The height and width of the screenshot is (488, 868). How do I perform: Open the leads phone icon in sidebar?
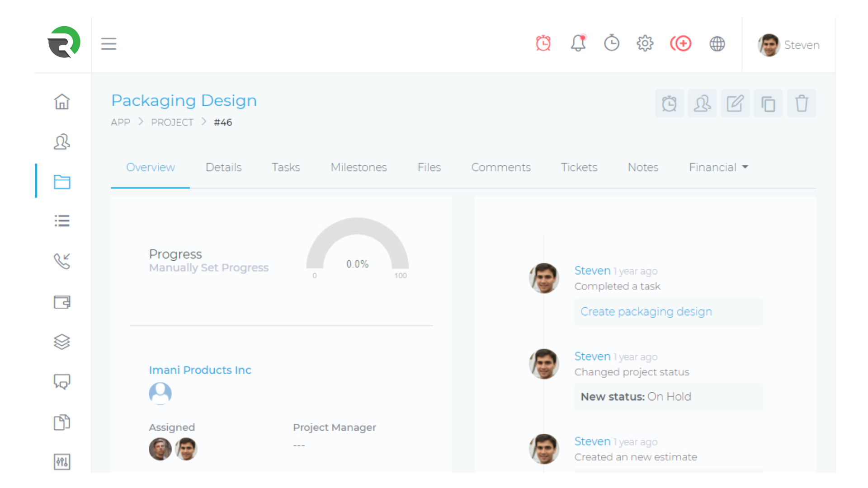62,261
